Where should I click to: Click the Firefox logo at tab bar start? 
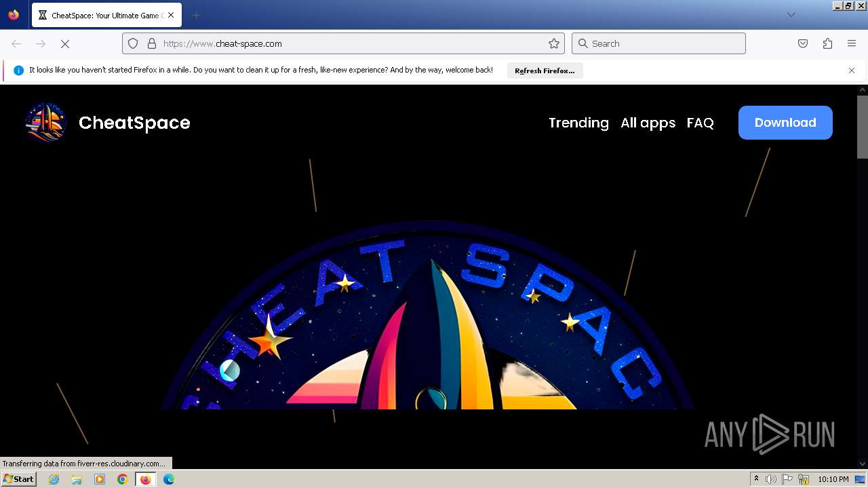pos(14,15)
